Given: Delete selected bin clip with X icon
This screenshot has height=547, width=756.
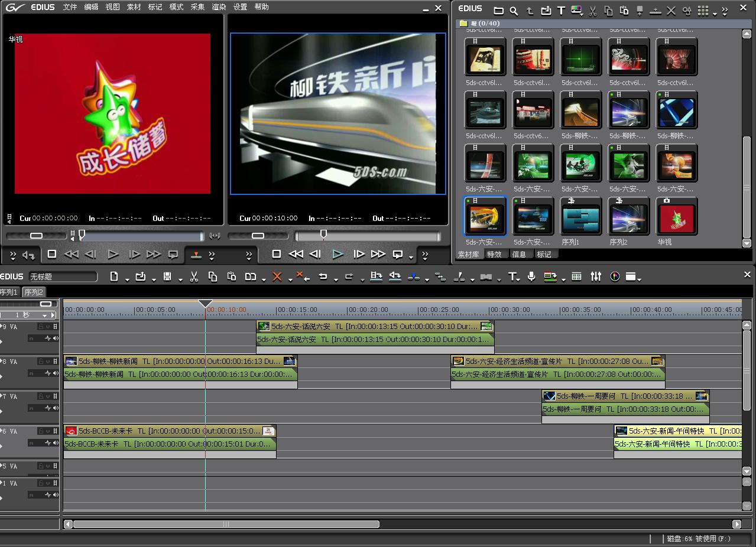Looking at the screenshot, I should 671,11.
